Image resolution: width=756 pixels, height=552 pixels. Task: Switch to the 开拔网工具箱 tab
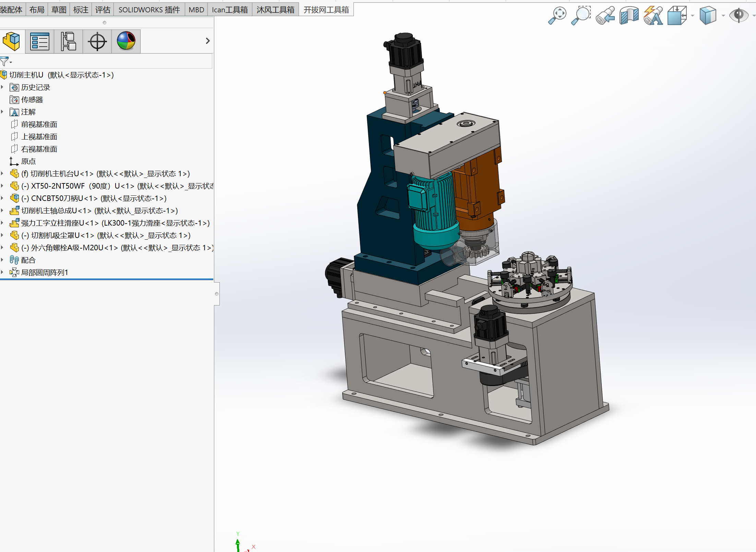coord(326,10)
